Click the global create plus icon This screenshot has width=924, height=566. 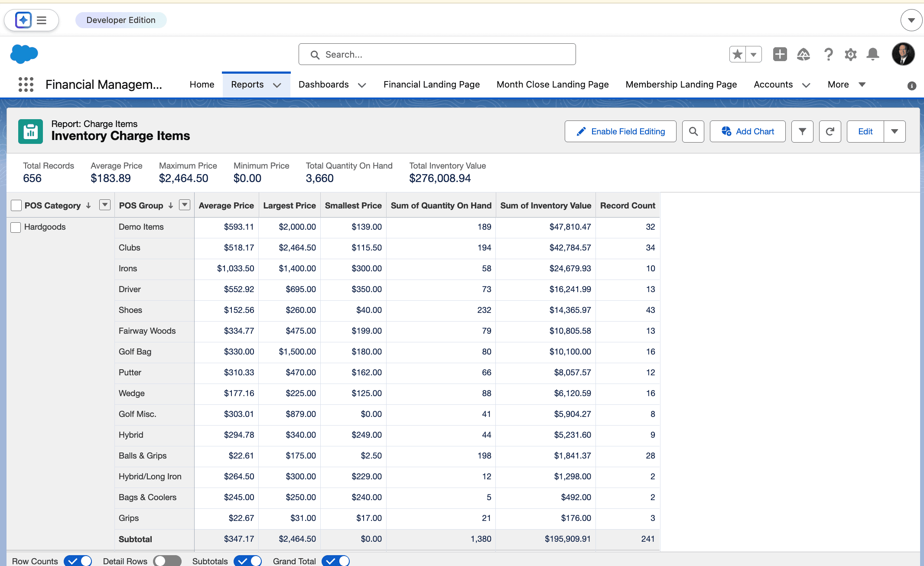[x=780, y=54]
